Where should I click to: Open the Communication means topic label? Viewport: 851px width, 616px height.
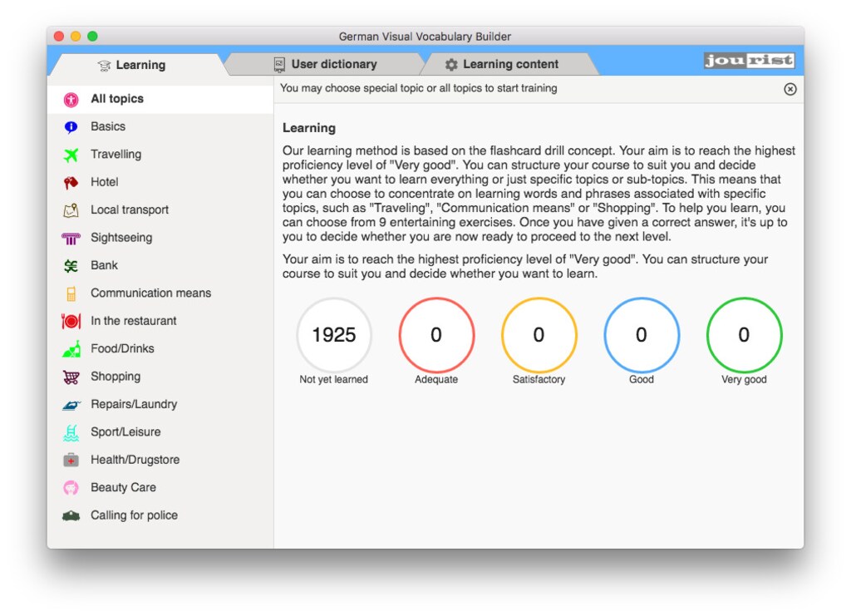[151, 293]
